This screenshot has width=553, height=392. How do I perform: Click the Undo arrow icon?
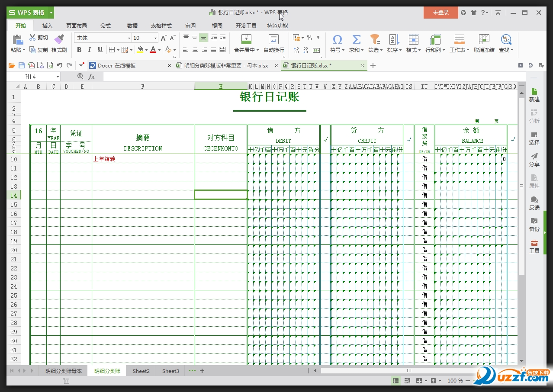(60, 66)
